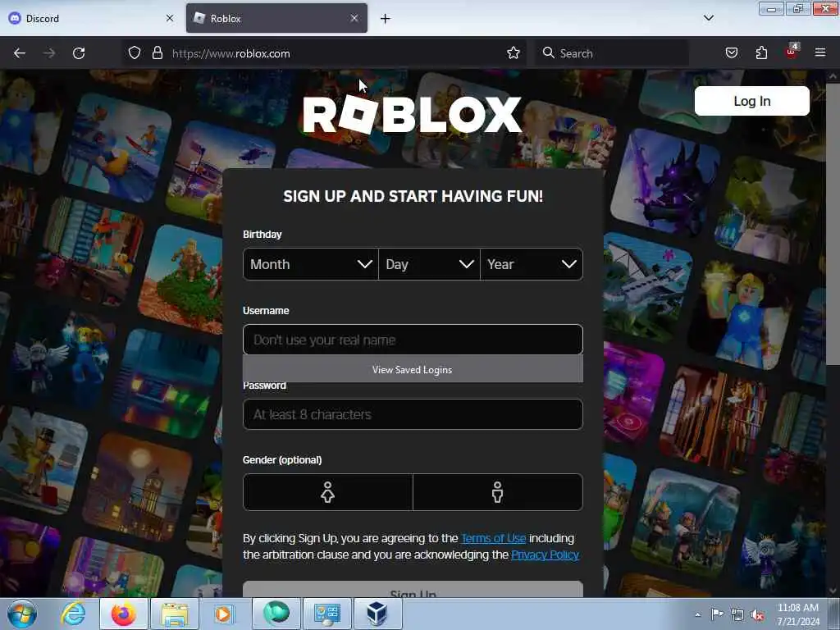Go back one page in Firefox

coord(20,53)
